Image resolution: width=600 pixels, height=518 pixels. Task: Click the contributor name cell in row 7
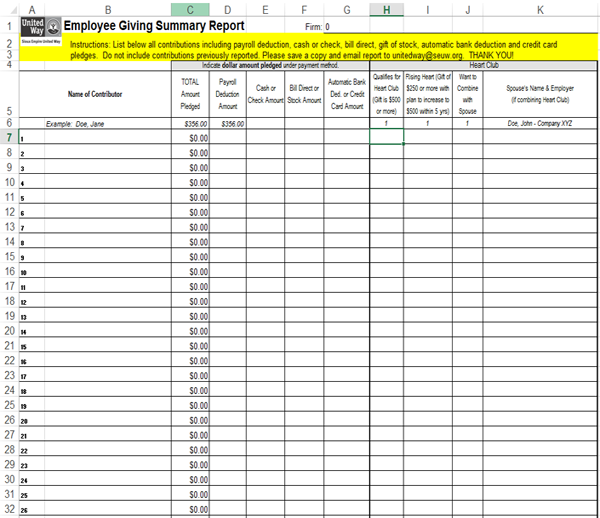tap(108, 137)
